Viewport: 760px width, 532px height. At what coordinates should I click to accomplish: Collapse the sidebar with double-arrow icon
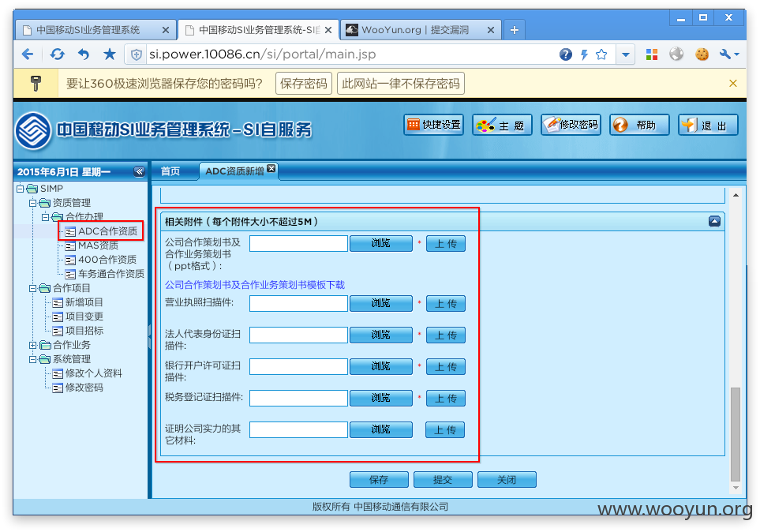coord(139,171)
